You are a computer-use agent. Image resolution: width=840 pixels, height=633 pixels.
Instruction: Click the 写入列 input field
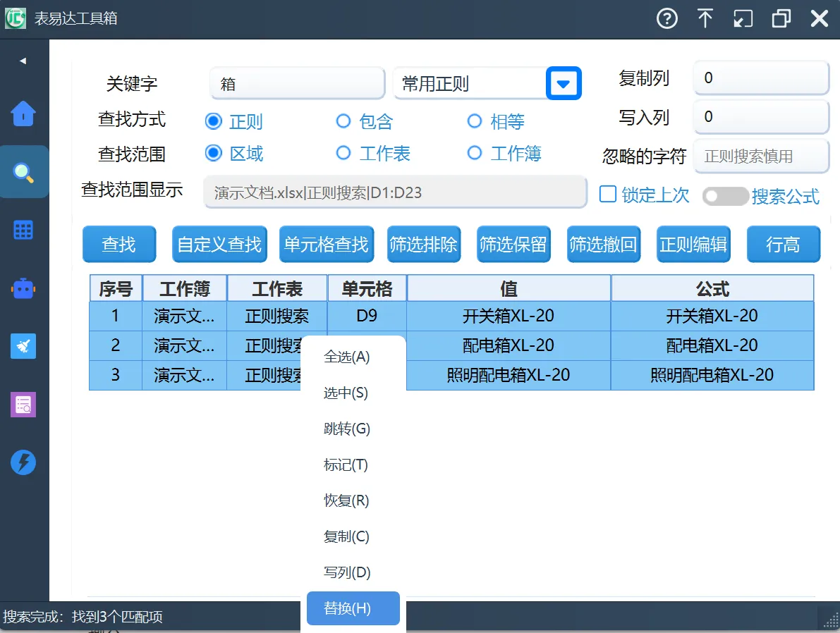pyautogui.click(x=761, y=117)
